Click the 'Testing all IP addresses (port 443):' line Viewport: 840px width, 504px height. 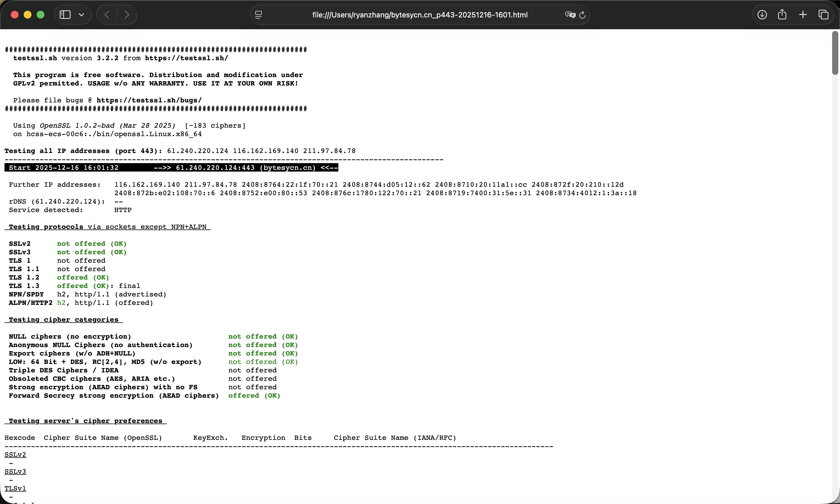pyautogui.click(x=180, y=151)
